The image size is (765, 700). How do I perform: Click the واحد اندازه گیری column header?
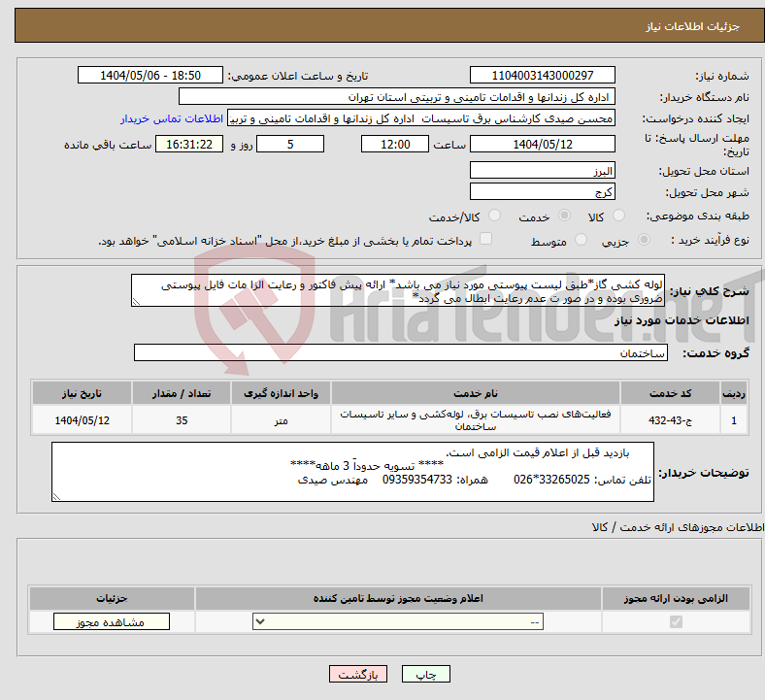281,393
